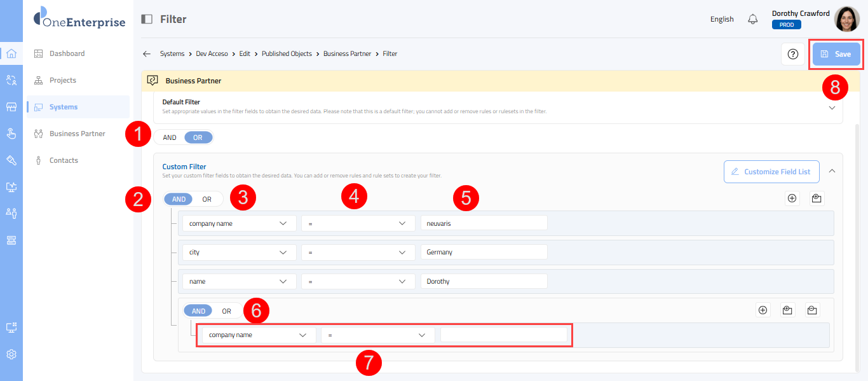Click Customize Field List button
This screenshot has width=868, height=381.
[771, 172]
